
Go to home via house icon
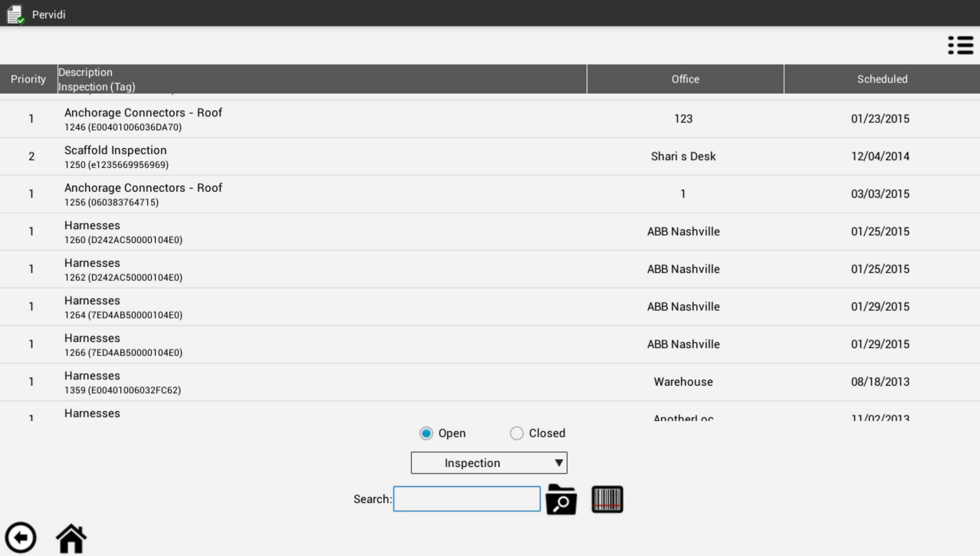(x=71, y=538)
